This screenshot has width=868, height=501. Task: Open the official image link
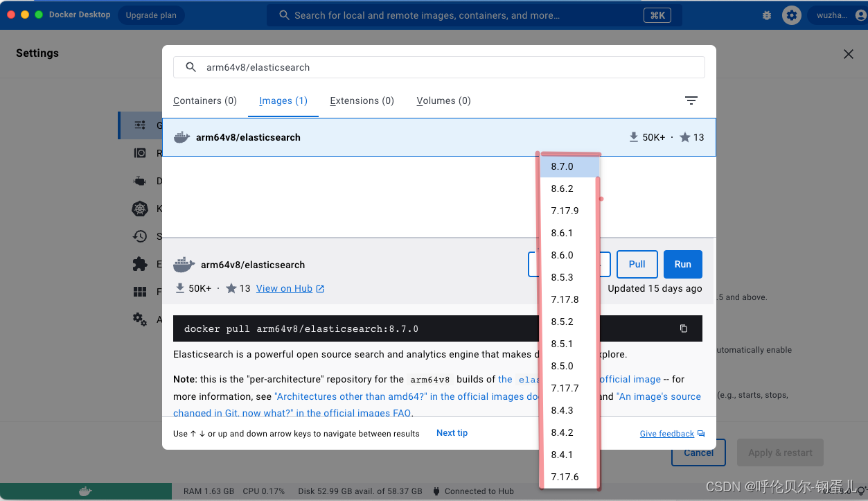pyautogui.click(x=630, y=379)
